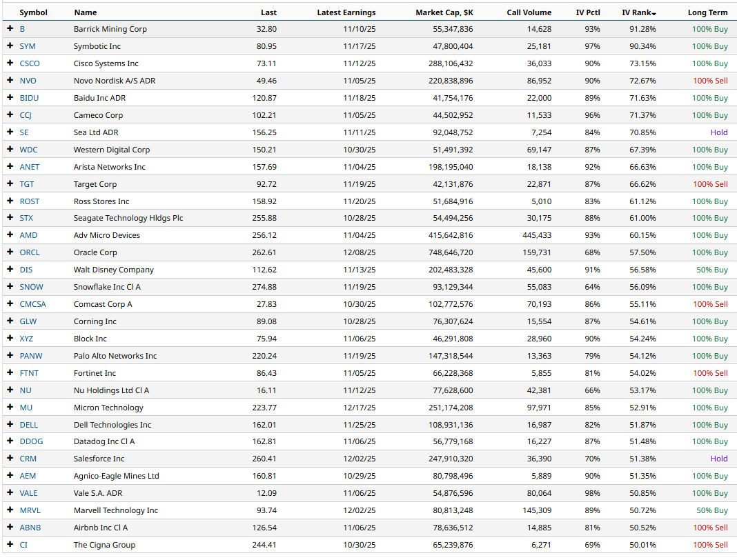Click the plus icon beside SE
Viewport: 737px width, 560px height.
pos(10,132)
